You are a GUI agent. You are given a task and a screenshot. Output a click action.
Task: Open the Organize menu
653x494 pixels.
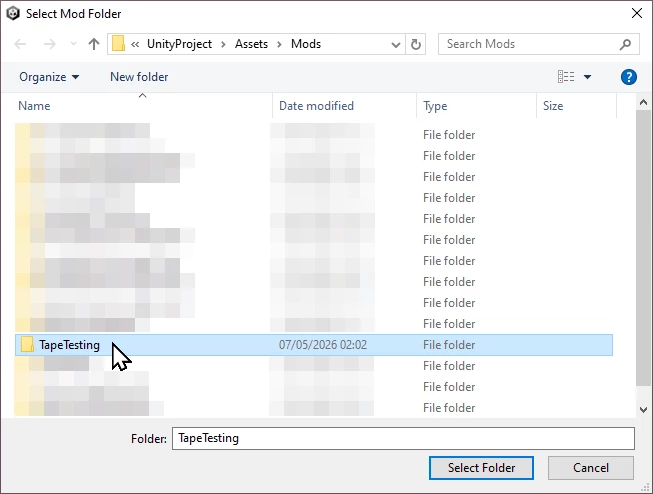pos(49,77)
